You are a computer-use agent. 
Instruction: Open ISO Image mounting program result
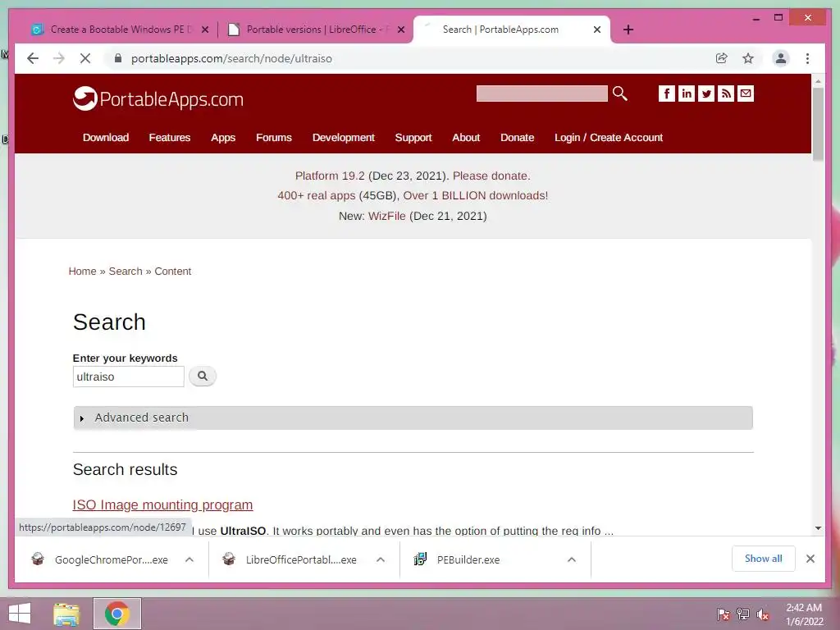[x=162, y=504]
